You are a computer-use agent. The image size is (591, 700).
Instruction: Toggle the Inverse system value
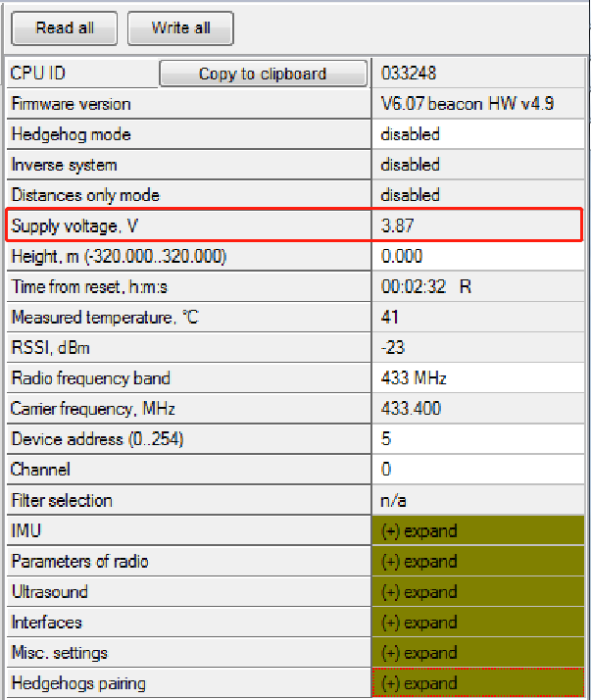478,165
